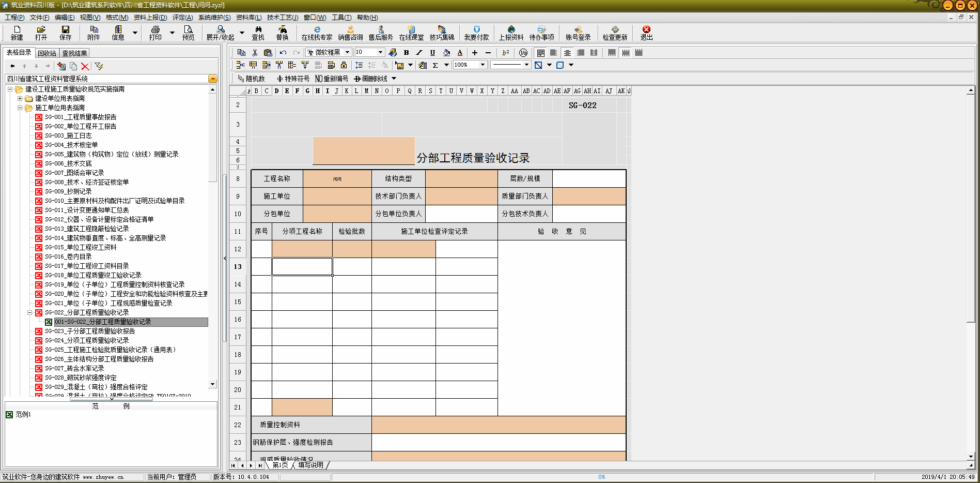Click the 保存 (Save) toolbar icon

point(65,33)
